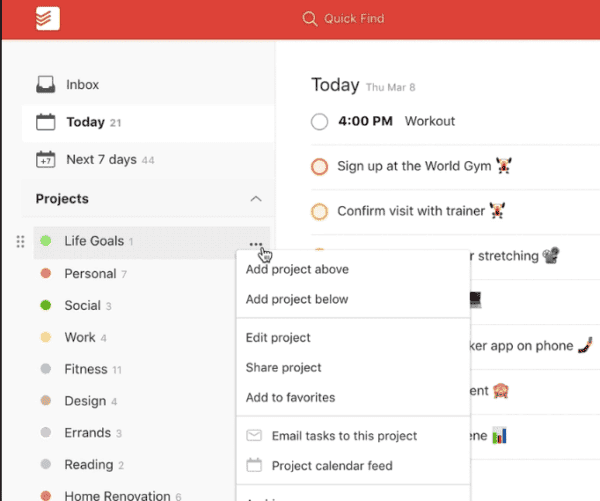
Task: Click the Next 7 days calendar icon
Action: point(46,159)
